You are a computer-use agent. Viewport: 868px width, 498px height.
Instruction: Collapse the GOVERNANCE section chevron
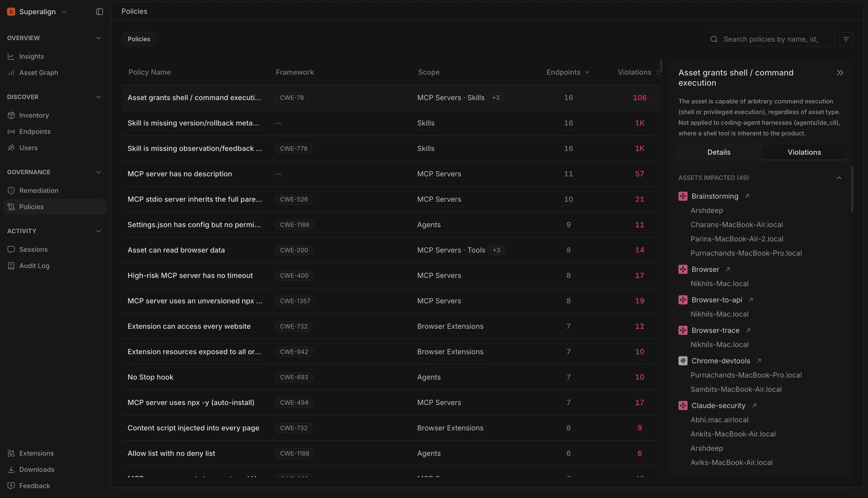(x=99, y=172)
